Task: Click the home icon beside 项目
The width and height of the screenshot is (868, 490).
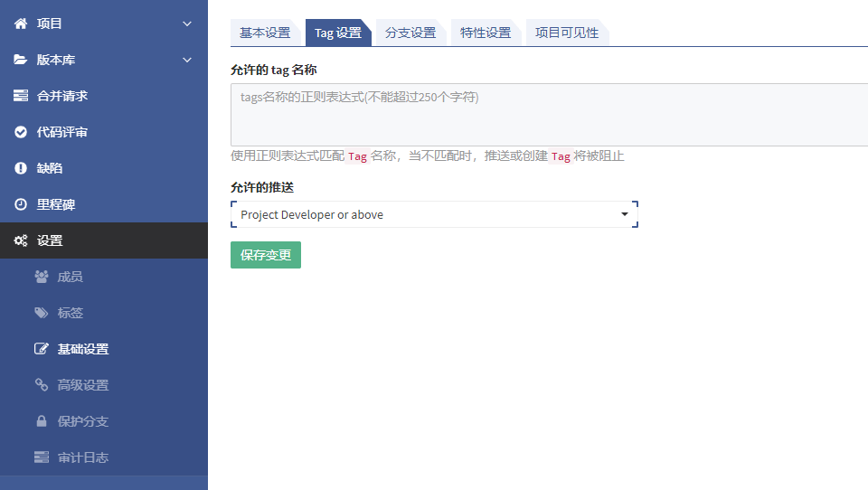Action: coord(21,24)
